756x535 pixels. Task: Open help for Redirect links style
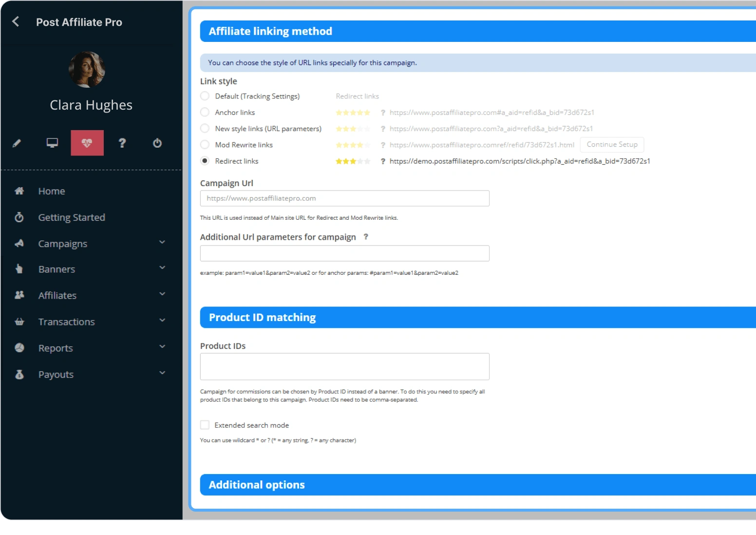[x=383, y=161]
